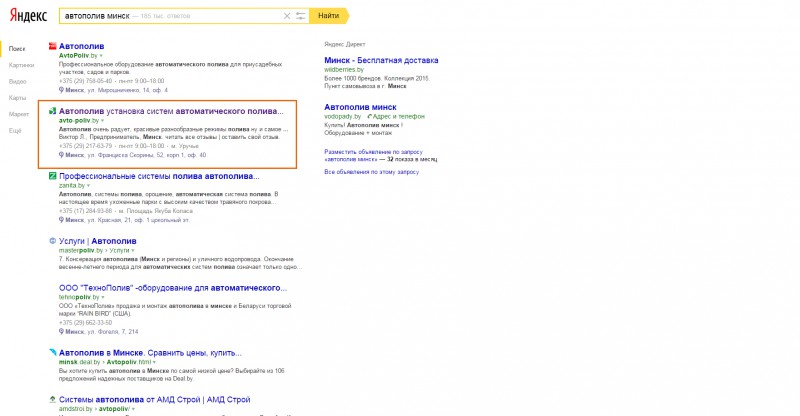Switch to Видео search
Screen dimensions: 800x416
pyautogui.click(x=17, y=81)
